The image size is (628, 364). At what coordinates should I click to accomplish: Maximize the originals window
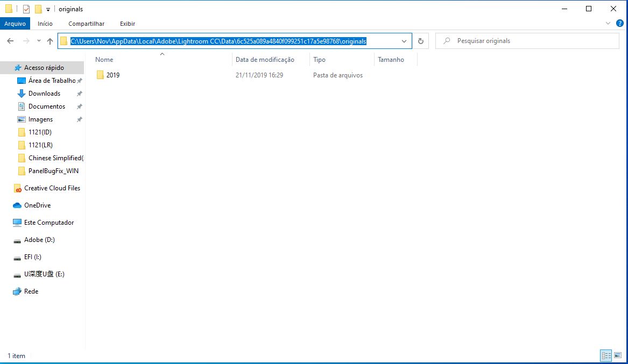(x=589, y=9)
